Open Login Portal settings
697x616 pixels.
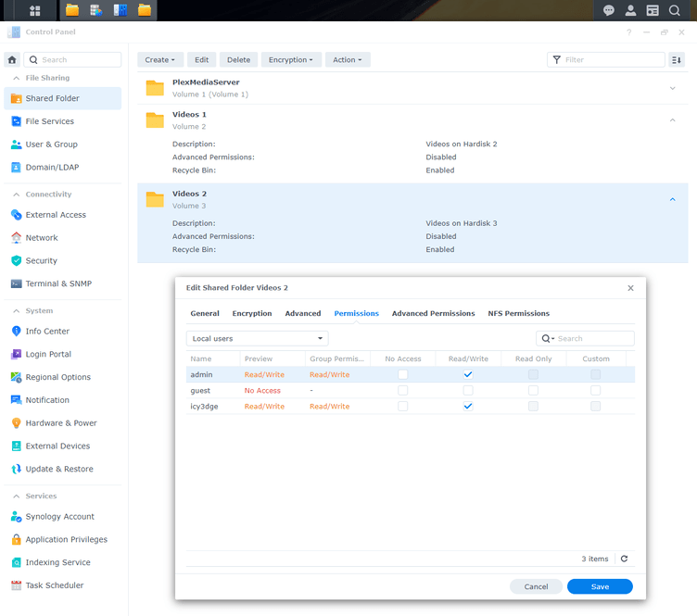(63, 354)
